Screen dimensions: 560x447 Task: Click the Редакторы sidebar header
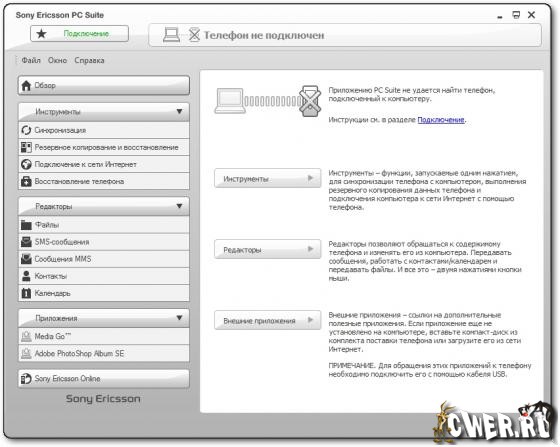tap(104, 207)
